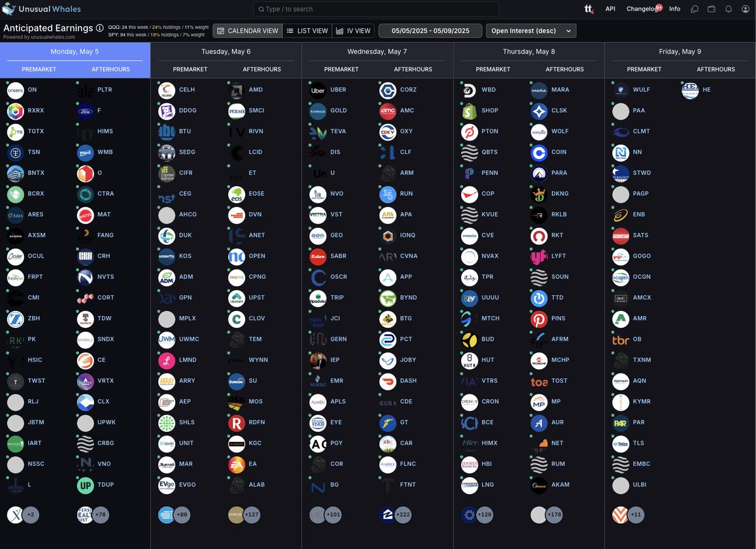Viewport: 756px width, 549px height.
Task: Click the HE ticker on Friday afterhours
Action: tap(706, 90)
